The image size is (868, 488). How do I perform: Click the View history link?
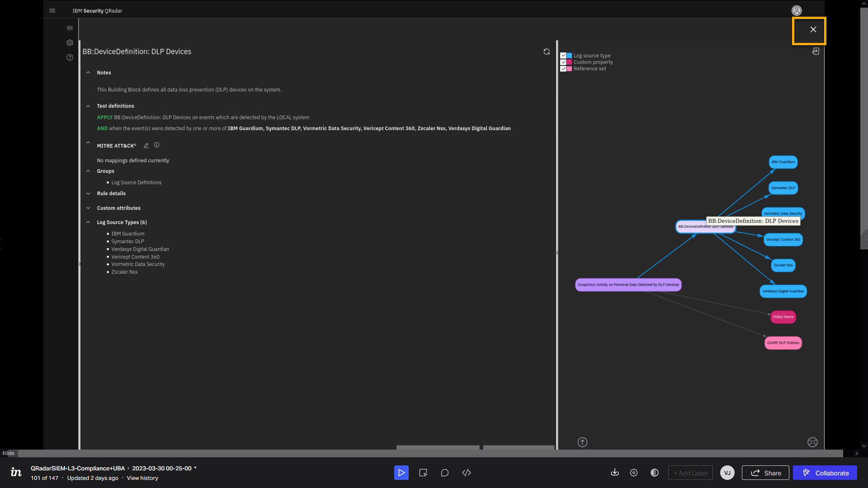coord(142,478)
